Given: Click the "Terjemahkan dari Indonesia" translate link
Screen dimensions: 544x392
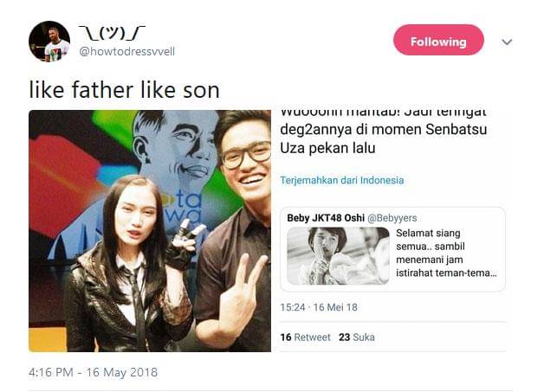Looking at the screenshot, I should click(x=341, y=181).
